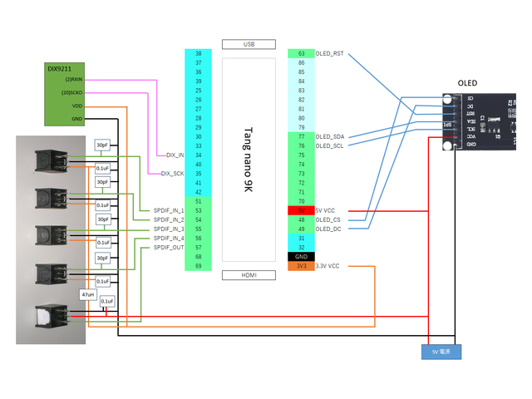Screen dimensions: 532x399
Task: Click pin 69 at the bottom left column
Action: click(x=198, y=265)
